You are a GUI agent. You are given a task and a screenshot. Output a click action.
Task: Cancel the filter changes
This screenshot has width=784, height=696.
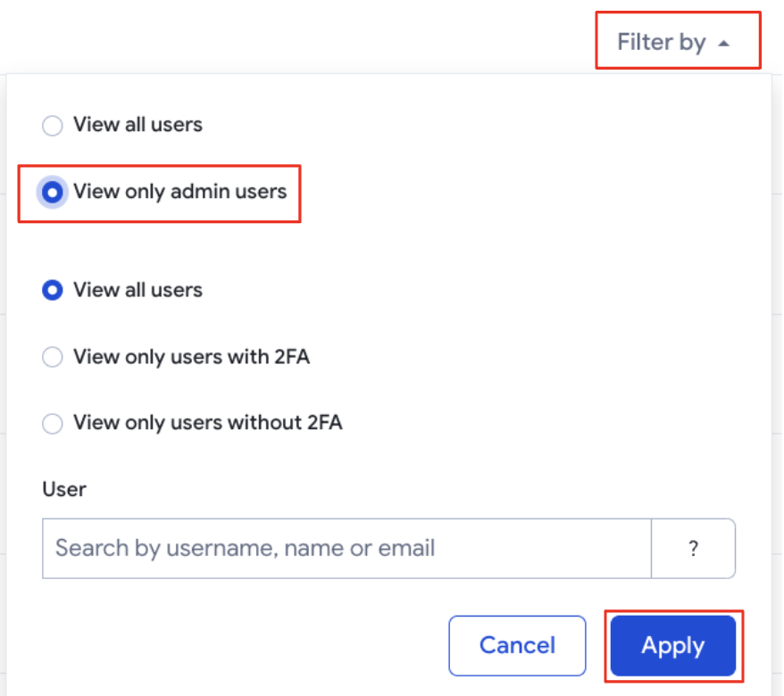point(517,645)
